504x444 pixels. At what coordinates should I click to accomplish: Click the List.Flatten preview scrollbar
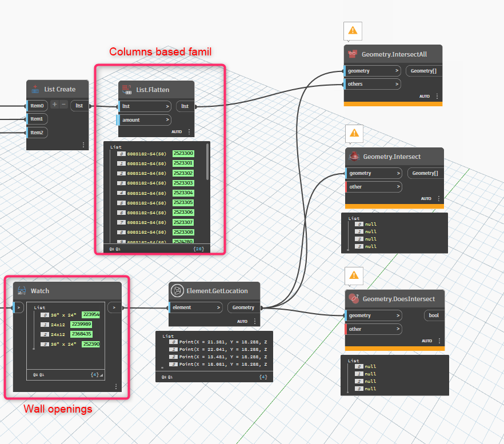tap(207, 162)
